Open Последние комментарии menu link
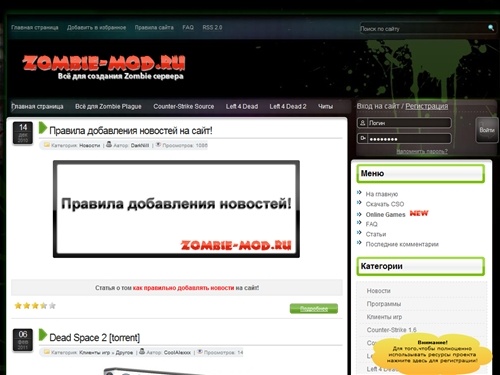Image resolution: width=500 pixels, height=375 pixels. [402, 244]
